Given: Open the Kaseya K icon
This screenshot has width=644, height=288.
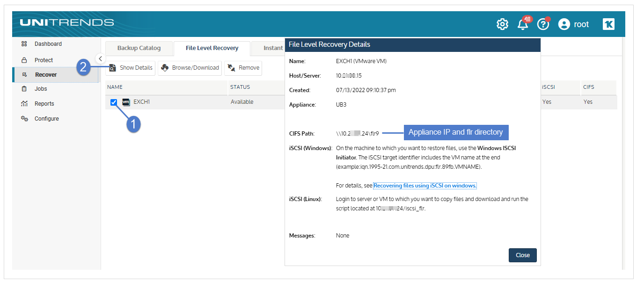Looking at the screenshot, I should (608, 24).
